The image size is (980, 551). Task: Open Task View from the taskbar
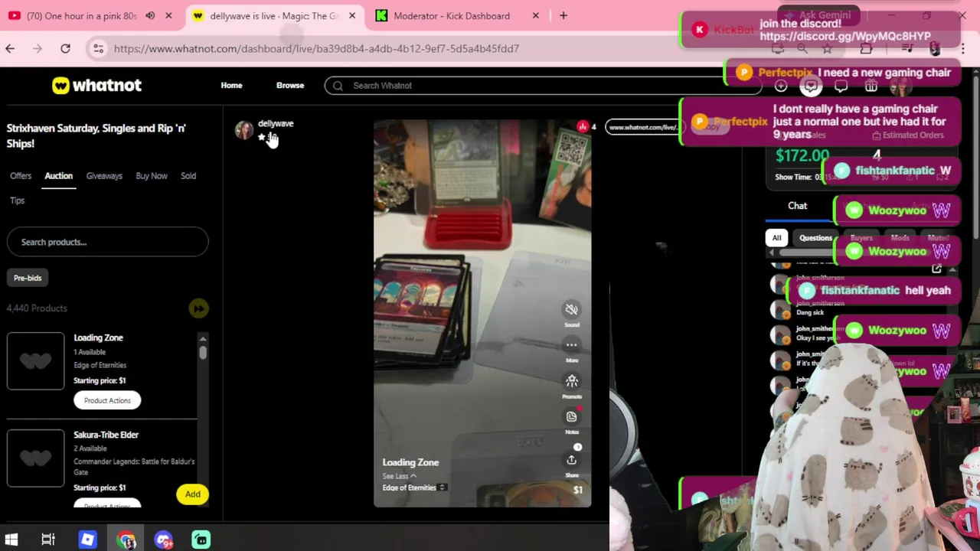click(48, 540)
